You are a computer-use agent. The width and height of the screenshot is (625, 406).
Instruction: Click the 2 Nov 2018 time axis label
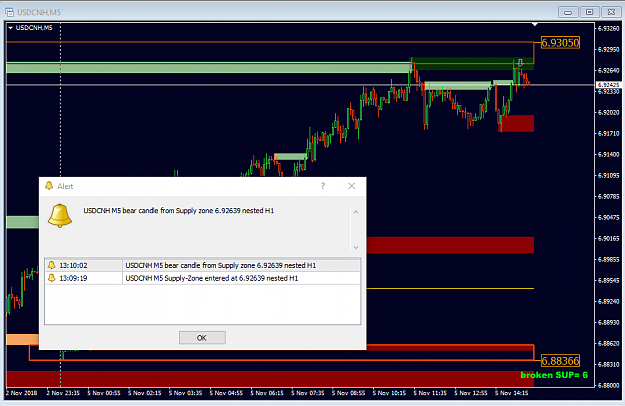(22, 393)
